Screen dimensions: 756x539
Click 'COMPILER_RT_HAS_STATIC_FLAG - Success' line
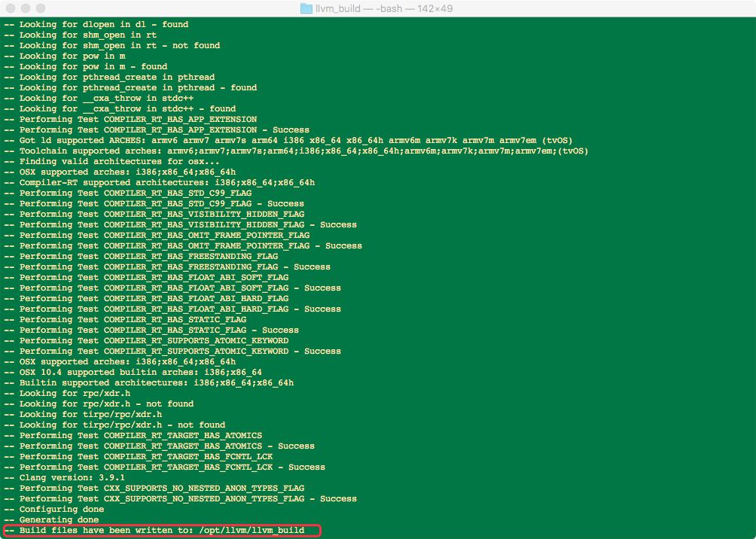[x=151, y=330]
